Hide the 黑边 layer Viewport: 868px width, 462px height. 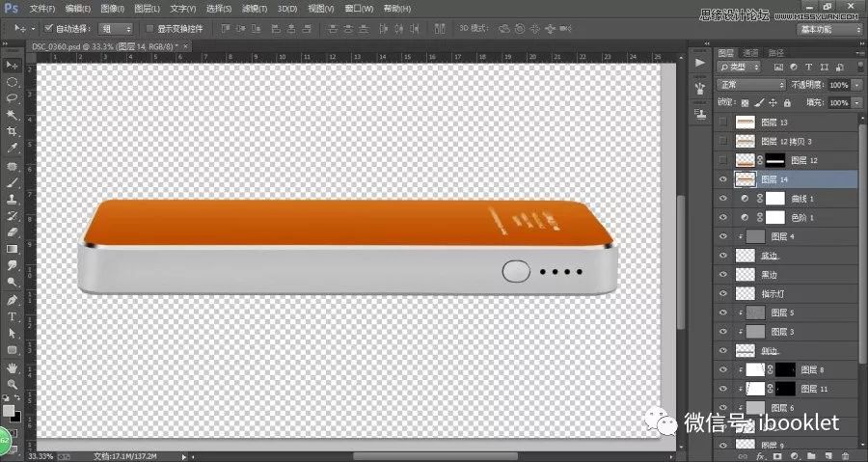point(723,275)
